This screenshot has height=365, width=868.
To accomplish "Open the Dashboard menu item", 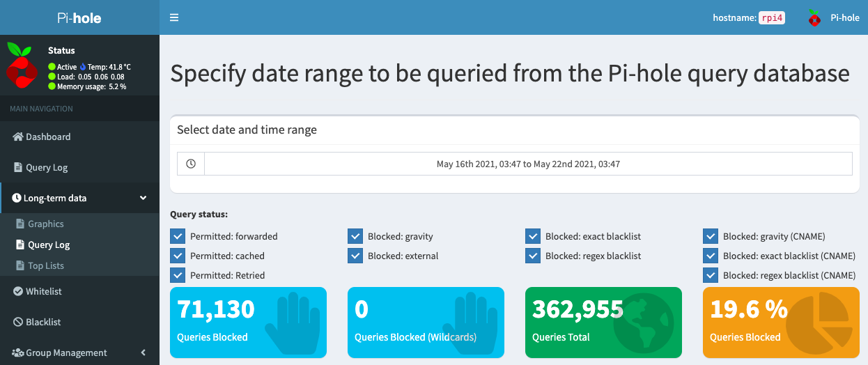I will (x=80, y=137).
